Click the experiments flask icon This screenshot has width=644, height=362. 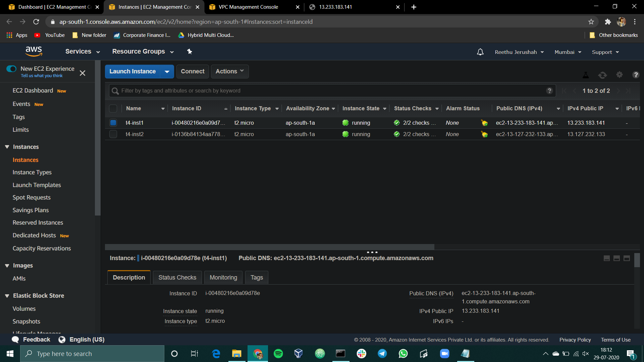[586, 75]
